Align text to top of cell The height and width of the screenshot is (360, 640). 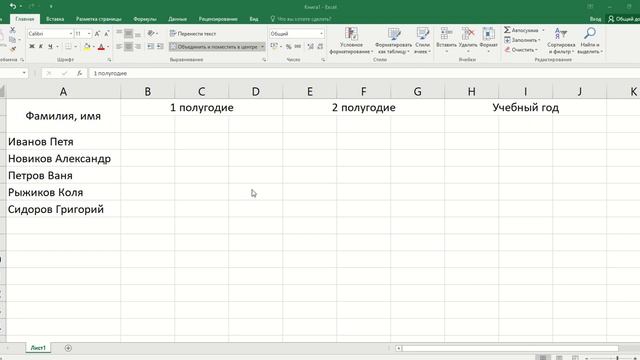[119, 33]
